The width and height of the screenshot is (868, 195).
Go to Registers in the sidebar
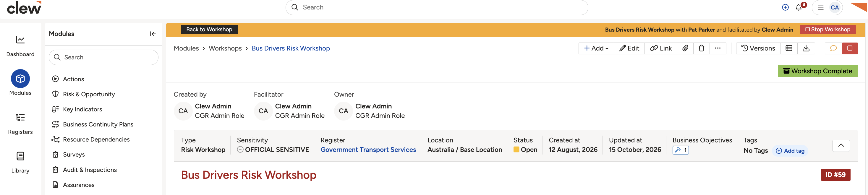coord(20,123)
